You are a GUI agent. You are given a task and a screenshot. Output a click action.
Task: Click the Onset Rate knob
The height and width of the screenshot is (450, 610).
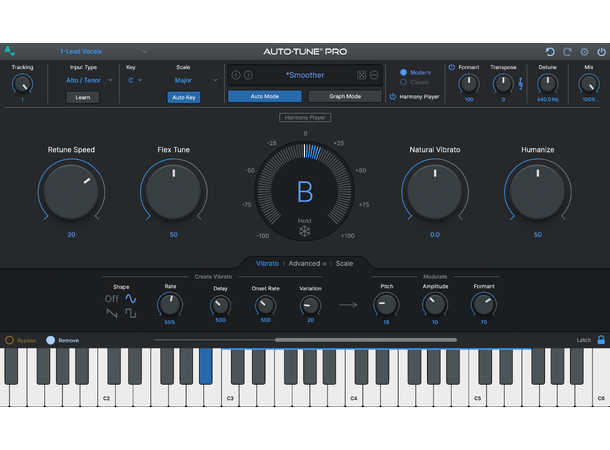pos(265,306)
